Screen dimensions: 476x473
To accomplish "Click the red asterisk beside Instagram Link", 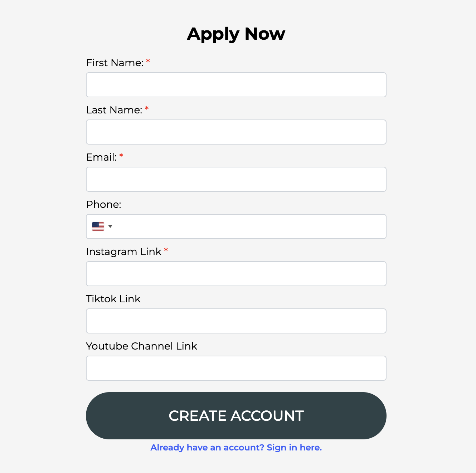I will click(x=166, y=250).
